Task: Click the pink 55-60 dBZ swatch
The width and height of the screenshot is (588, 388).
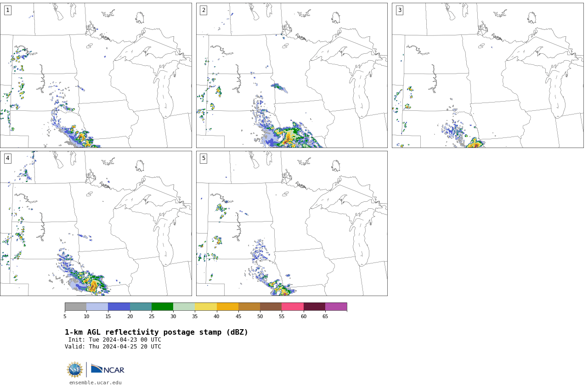Action: point(293,307)
